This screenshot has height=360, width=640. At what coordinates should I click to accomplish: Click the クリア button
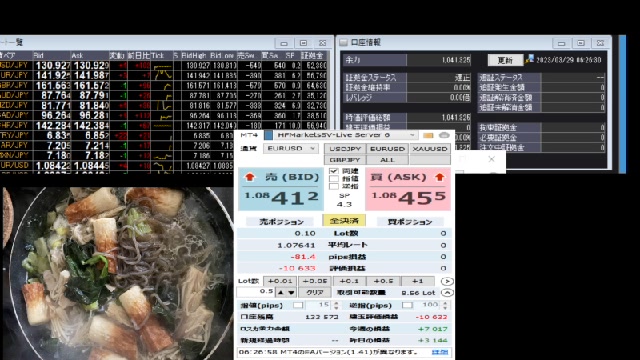click(315, 293)
